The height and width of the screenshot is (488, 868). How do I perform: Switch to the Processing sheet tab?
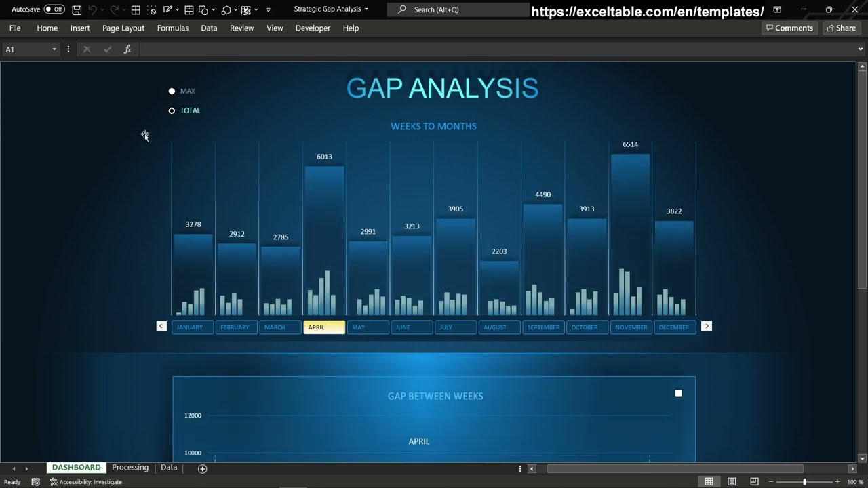[130, 468]
